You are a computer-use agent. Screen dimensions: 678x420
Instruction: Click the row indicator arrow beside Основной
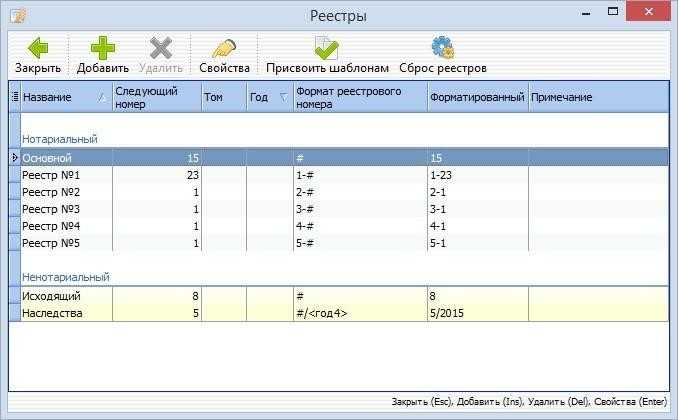pyautogui.click(x=14, y=158)
